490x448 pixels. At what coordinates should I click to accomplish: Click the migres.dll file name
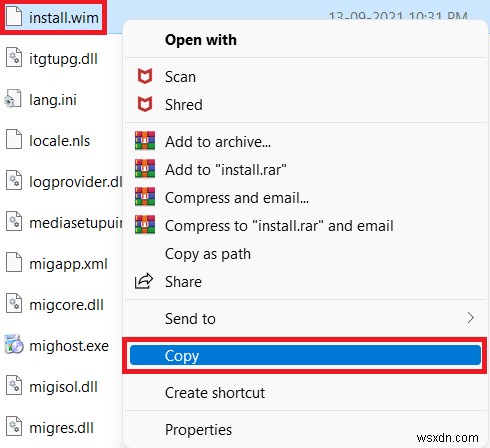click(62, 428)
